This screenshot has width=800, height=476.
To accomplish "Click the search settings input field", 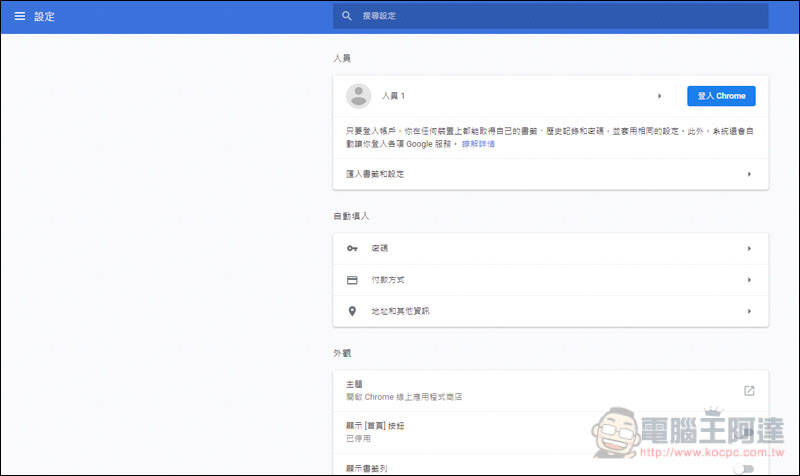I will [x=551, y=16].
